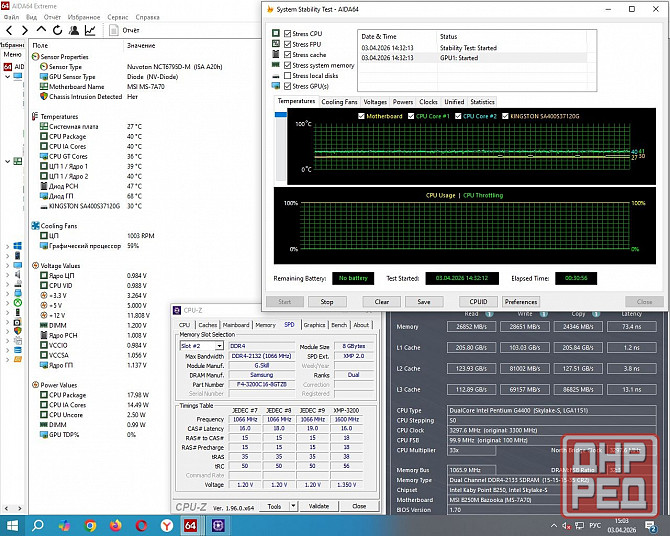Open Вид menu in AIDA64

pos(32,17)
